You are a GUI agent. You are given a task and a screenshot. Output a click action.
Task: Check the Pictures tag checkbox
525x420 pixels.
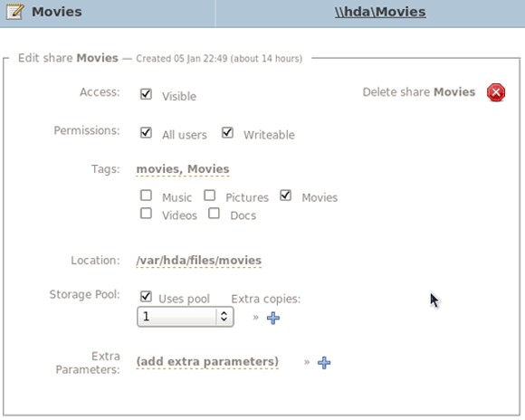(x=210, y=196)
